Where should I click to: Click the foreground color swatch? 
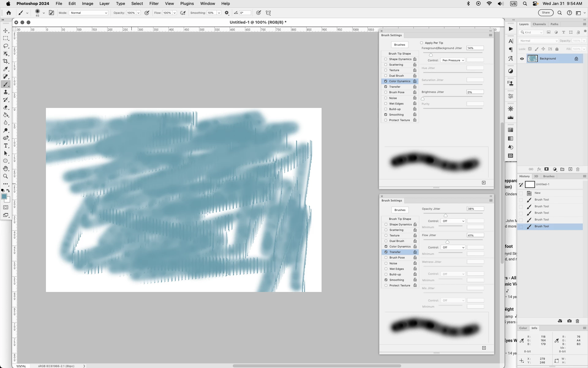click(4, 197)
